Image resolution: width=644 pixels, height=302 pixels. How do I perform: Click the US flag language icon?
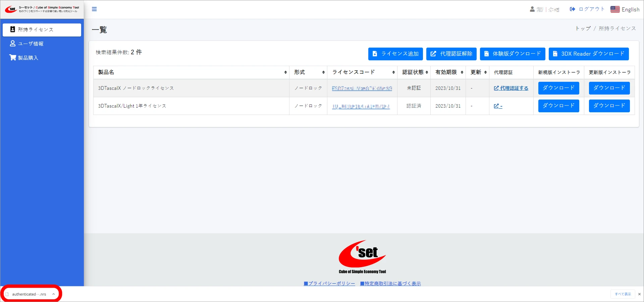(615, 9)
